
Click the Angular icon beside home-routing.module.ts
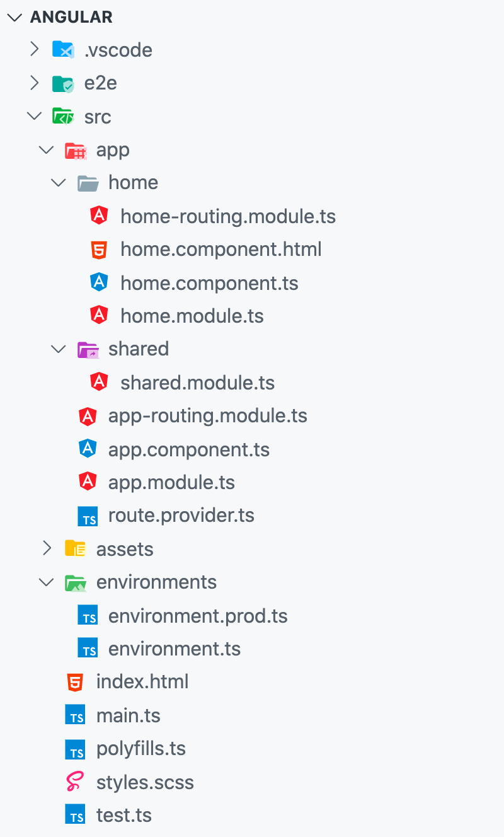tap(99, 216)
